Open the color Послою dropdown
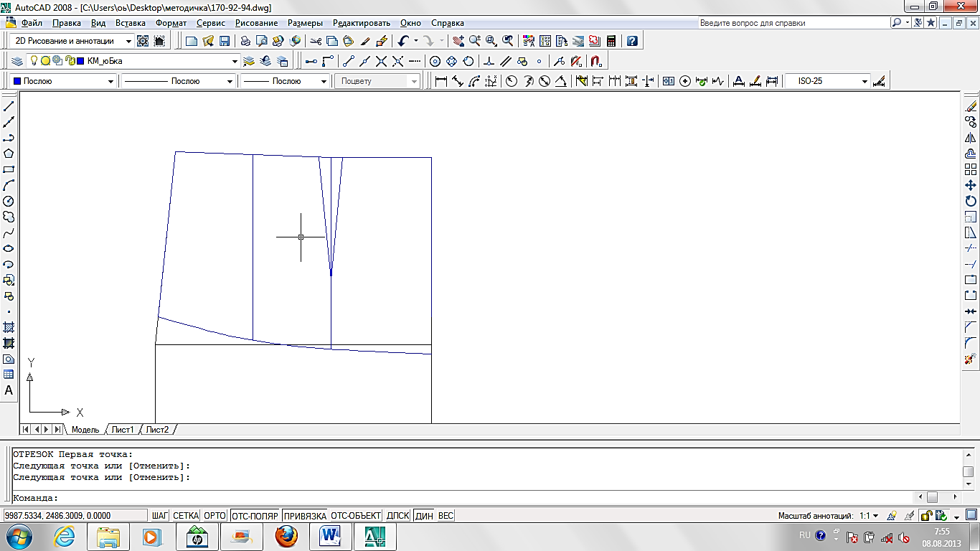Screen dimensions: 980x551 pyautogui.click(x=111, y=81)
